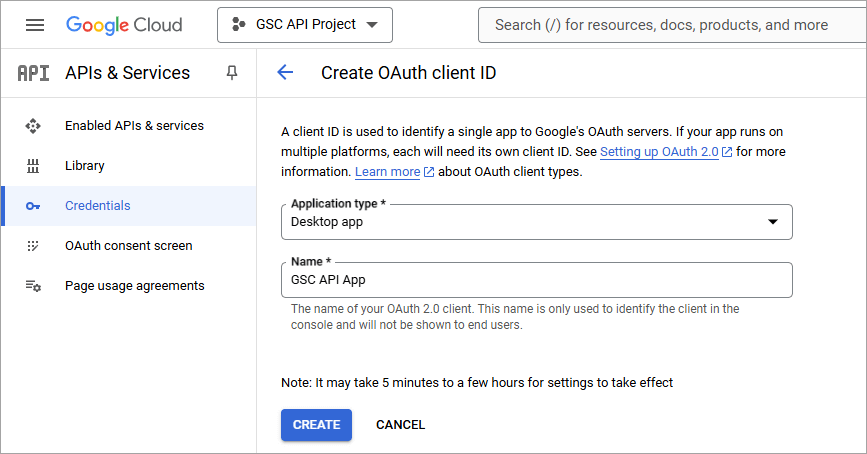
Task: Open the hamburger navigation menu
Action: pos(35,25)
